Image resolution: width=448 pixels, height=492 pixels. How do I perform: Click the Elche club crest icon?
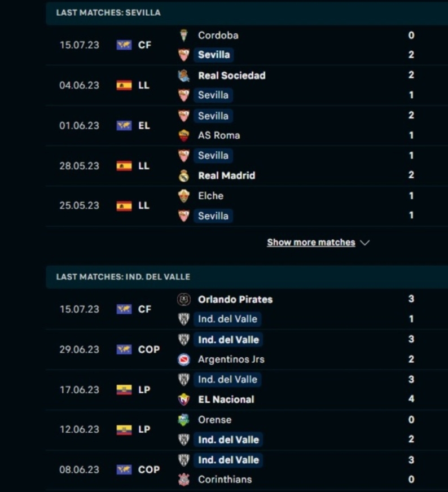click(184, 196)
